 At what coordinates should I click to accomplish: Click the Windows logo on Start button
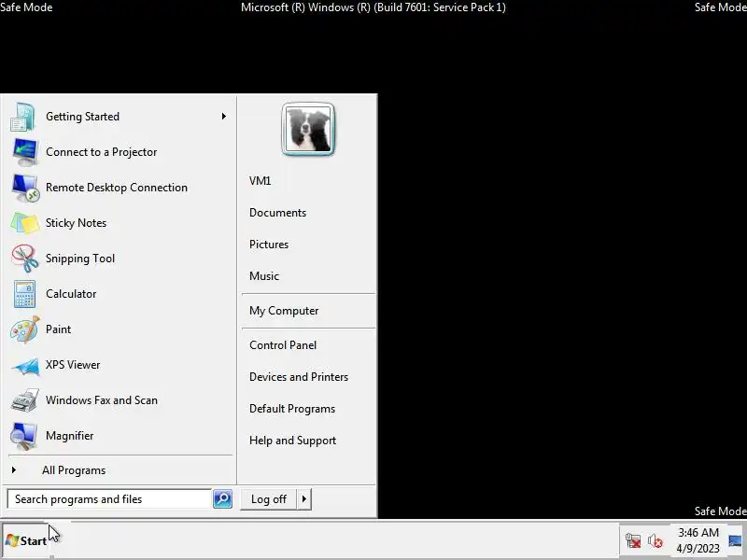click(12, 541)
